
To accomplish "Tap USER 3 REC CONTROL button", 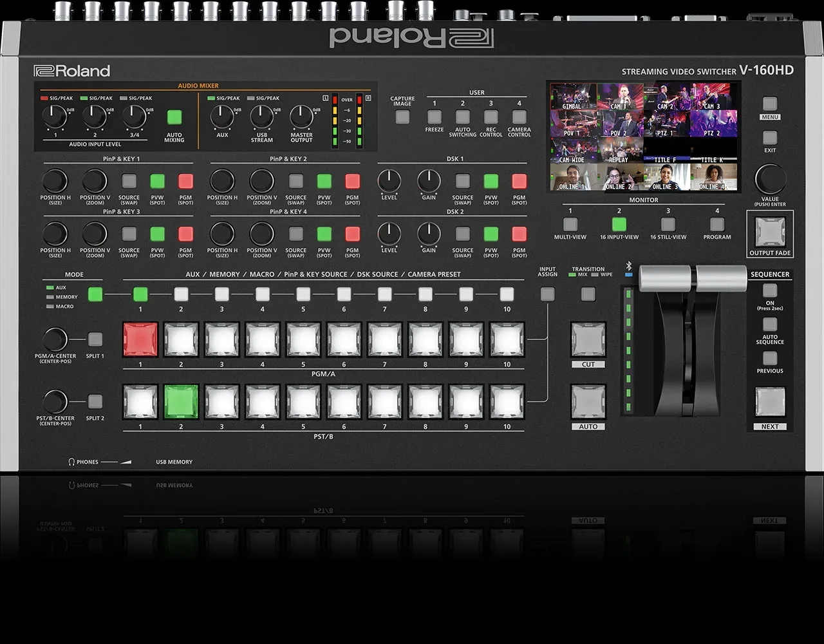I will pos(491,117).
